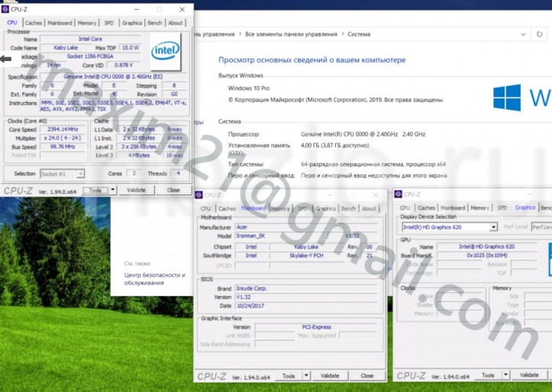Click the Windows logo in System panel
552x392 pixels.
(507, 98)
